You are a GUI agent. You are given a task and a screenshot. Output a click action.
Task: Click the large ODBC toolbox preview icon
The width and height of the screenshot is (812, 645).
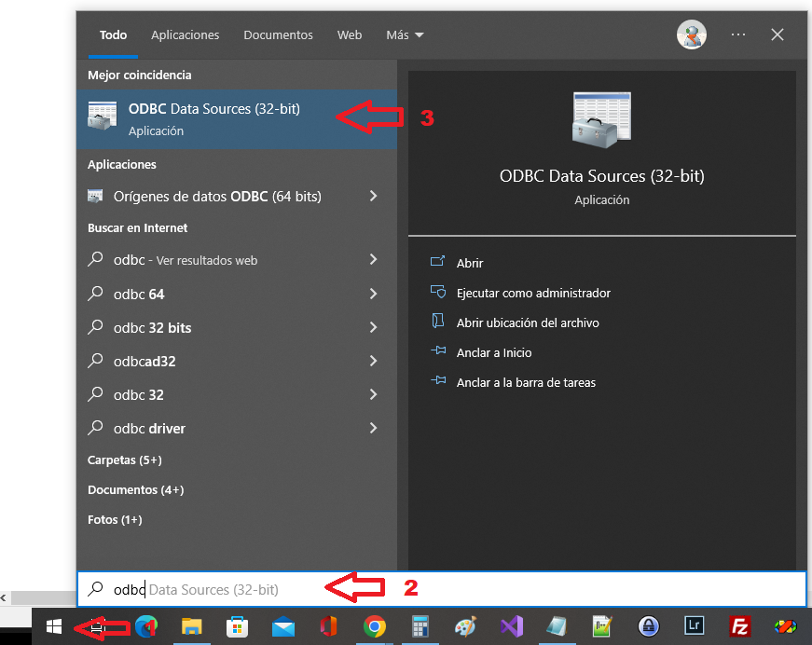click(x=601, y=119)
